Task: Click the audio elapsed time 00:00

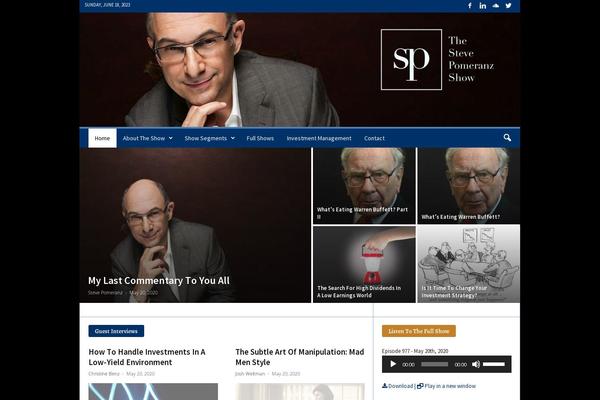Action: pos(408,364)
